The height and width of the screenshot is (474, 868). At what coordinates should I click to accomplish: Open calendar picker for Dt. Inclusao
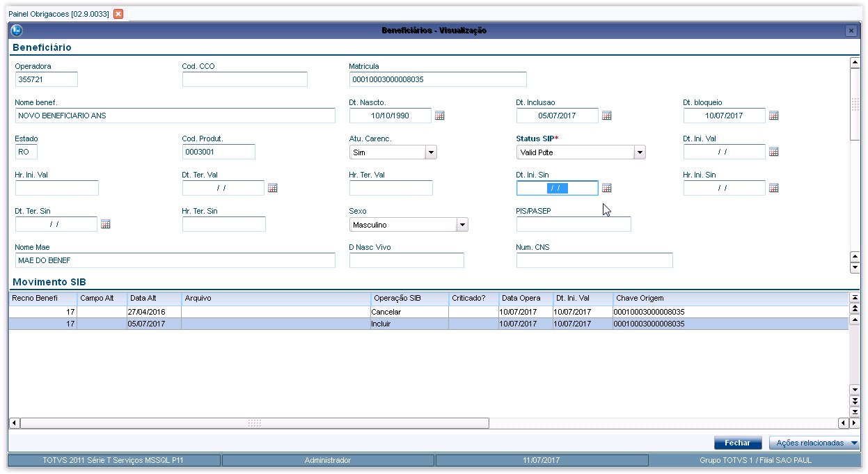pos(606,116)
